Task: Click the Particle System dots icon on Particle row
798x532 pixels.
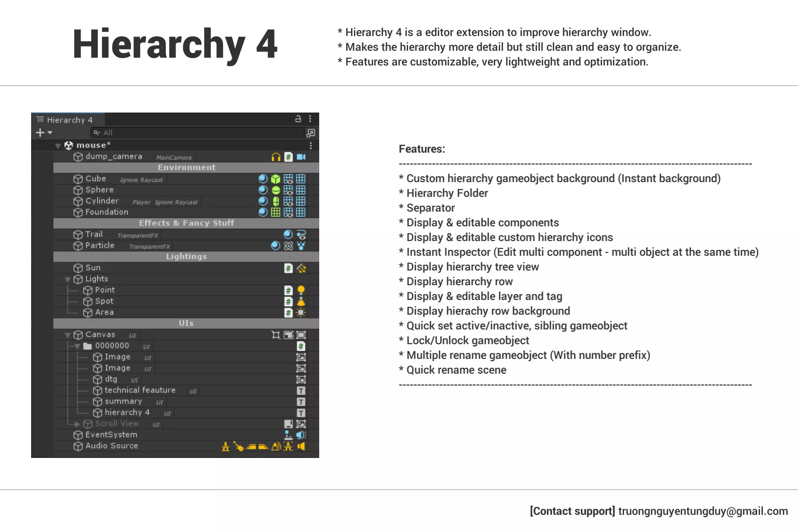Action: tap(301, 246)
